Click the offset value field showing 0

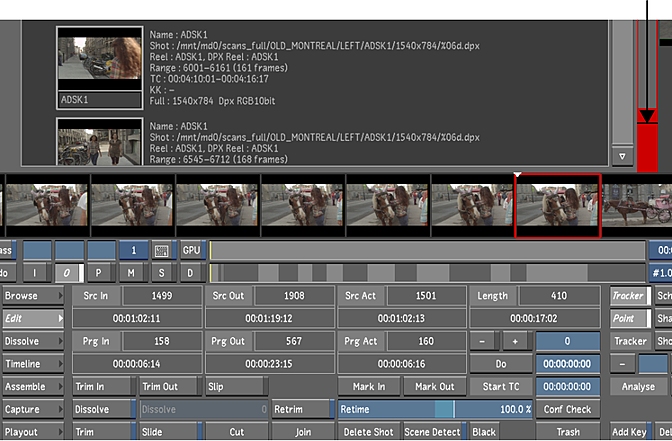pyautogui.click(x=567, y=341)
